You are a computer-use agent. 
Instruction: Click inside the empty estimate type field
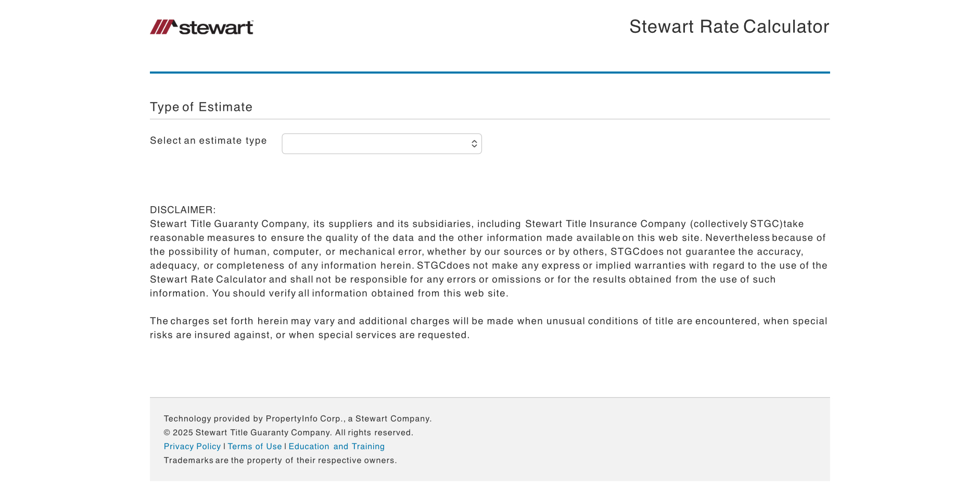click(x=364, y=143)
